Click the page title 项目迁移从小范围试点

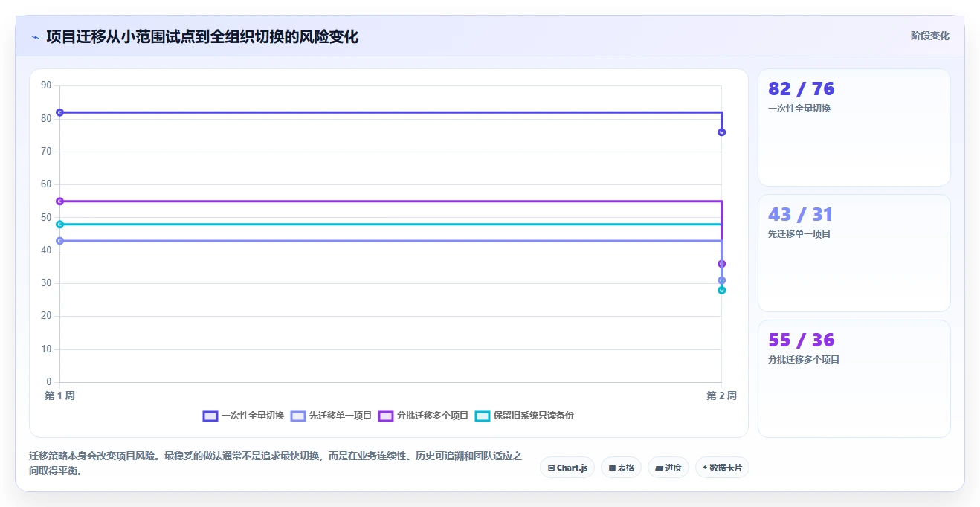[x=202, y=36]
